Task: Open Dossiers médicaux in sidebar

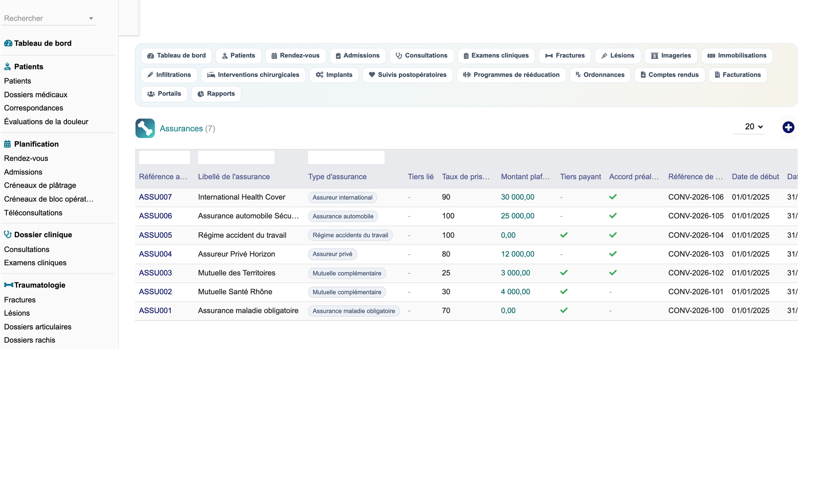Action: 36,95
